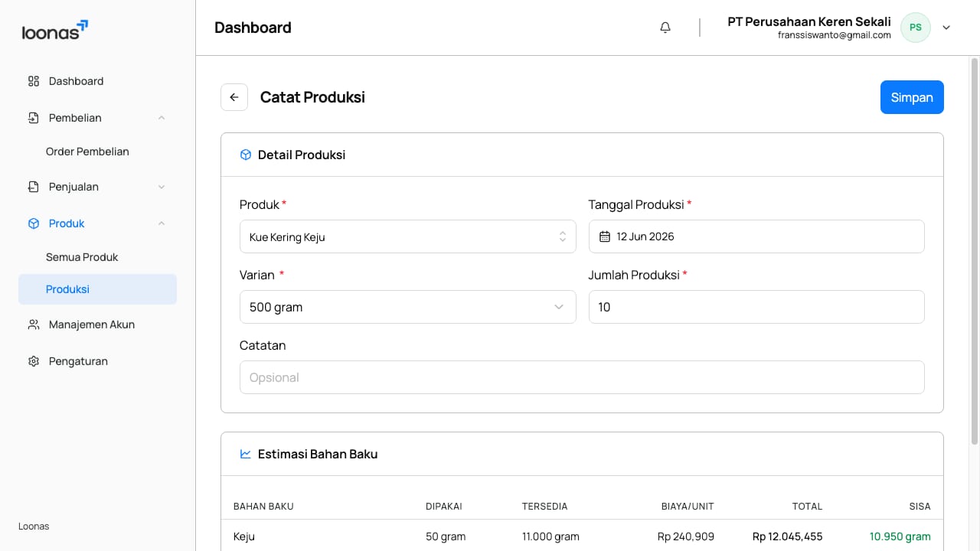Click the BAHAN BAKU column header

(263, 507)
